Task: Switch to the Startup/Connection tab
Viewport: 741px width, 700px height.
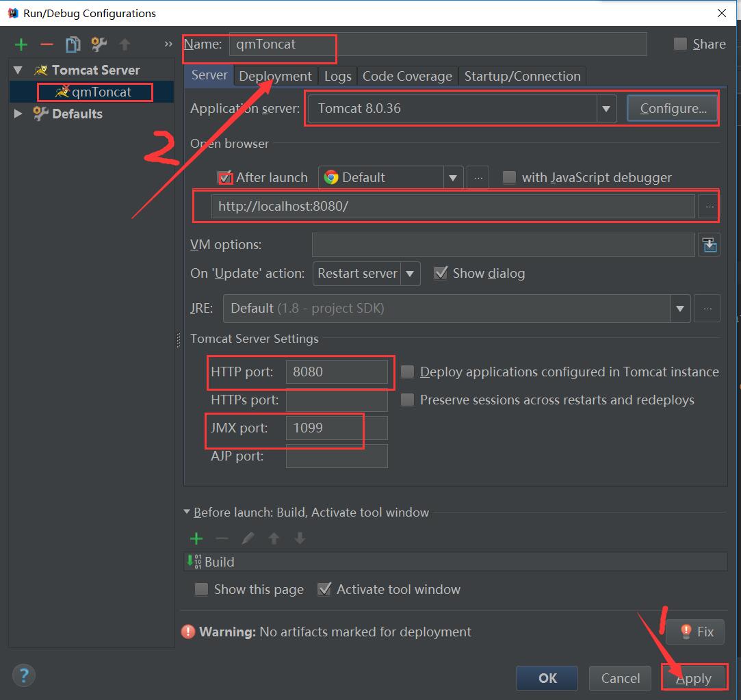Action: 523,76
